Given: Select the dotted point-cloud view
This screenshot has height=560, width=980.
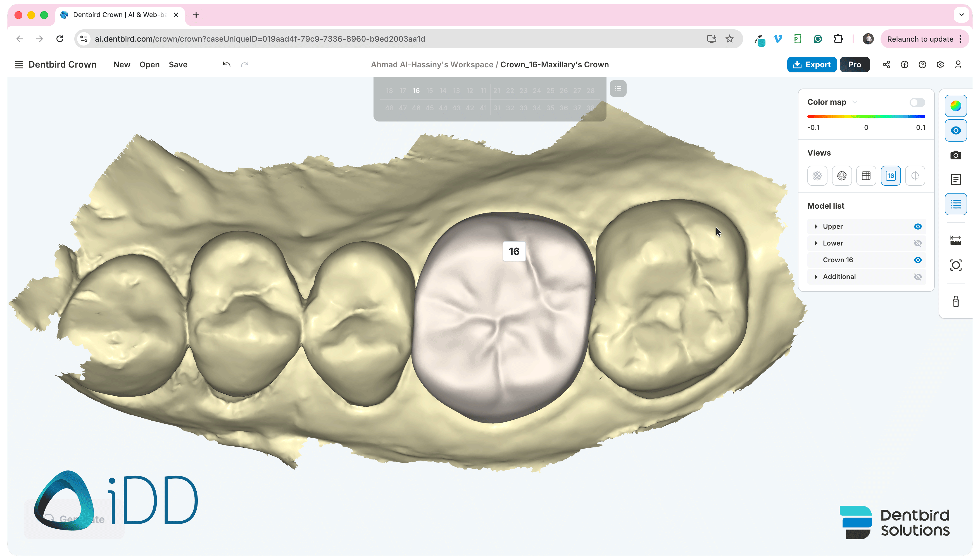Looking at the screenshot, I should click(x=817, y=176).
